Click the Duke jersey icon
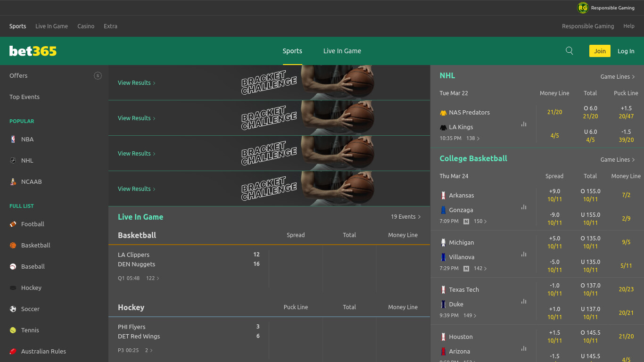Viewport: 644px width, 362px height. tap(443, 304)
